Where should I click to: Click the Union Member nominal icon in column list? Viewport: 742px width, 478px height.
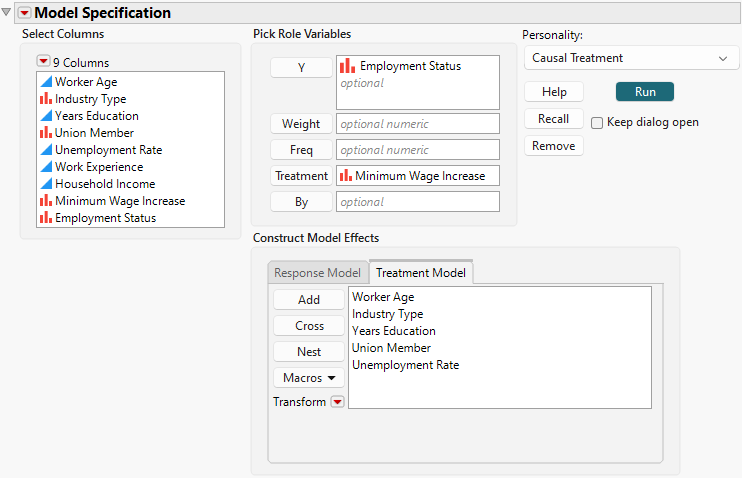tap(45, 133)
